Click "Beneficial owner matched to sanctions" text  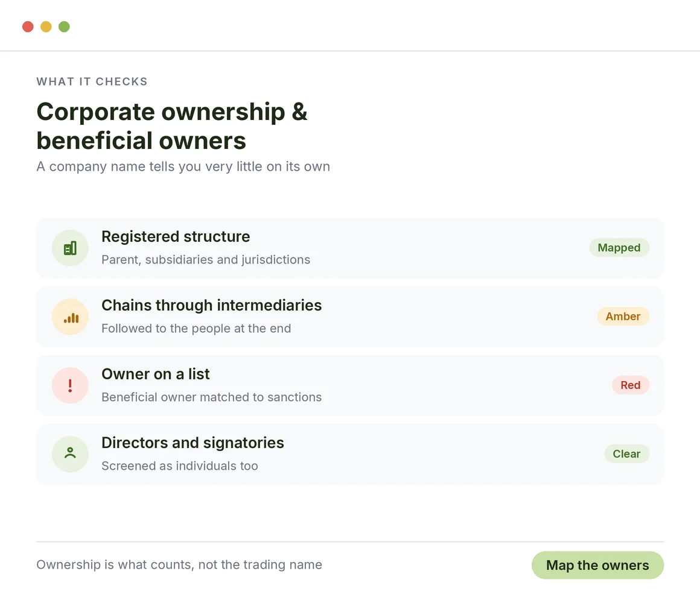212,397
